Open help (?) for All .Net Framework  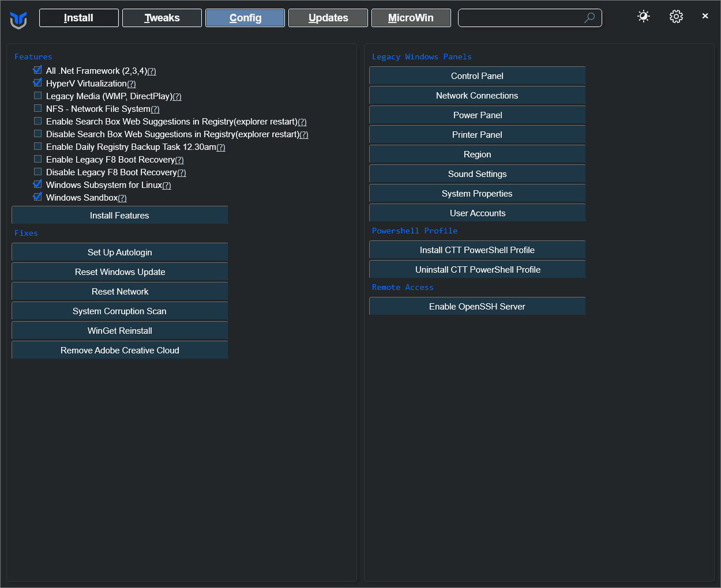(152, 71)
